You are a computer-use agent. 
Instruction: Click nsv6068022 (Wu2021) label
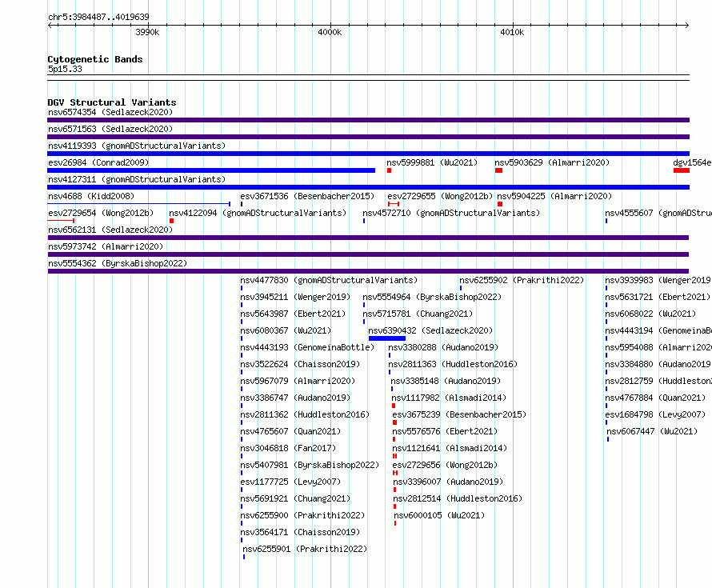[650, 314]
